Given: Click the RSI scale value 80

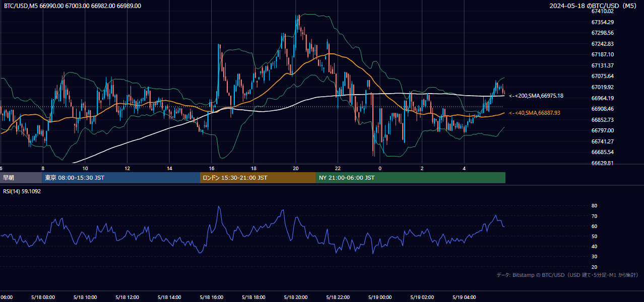Looking at the screenshot, I should 595,206.
